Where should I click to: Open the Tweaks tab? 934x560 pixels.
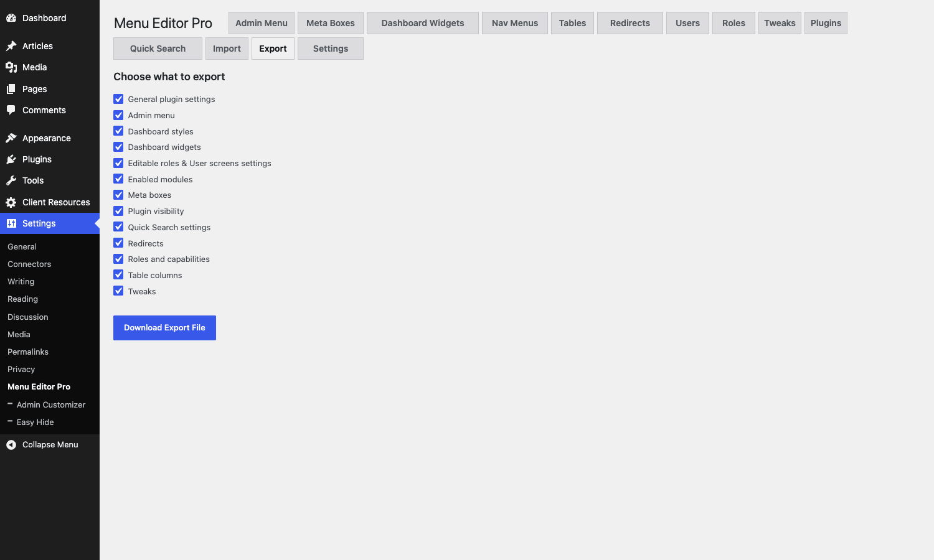tap(780, 23)
